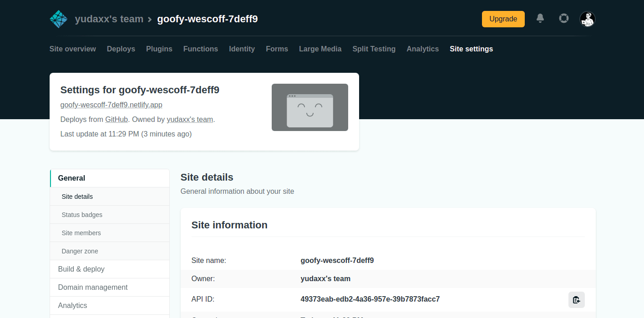Open the notifications bell

(x=540, y=18)
